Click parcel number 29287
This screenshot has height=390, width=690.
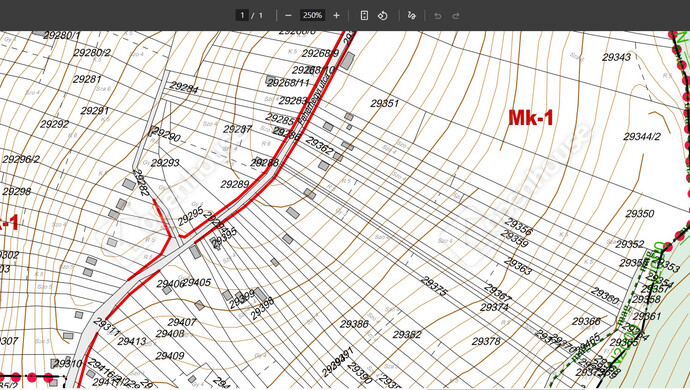pos(238,129)
